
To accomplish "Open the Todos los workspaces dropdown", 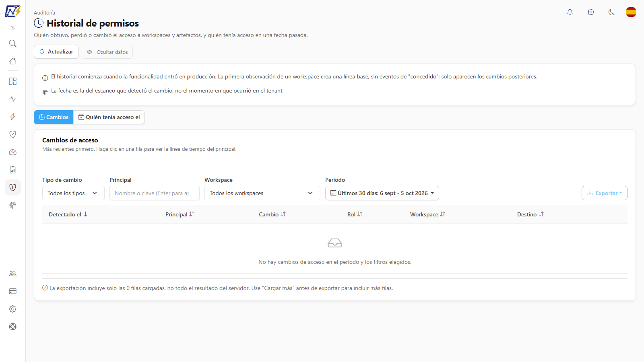I will click(x=262, y=193).
